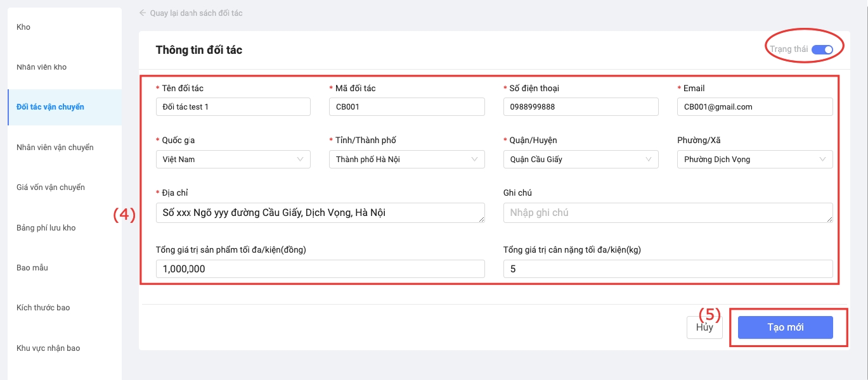Select Nhân viên kho in sidebar

(41, 67)
